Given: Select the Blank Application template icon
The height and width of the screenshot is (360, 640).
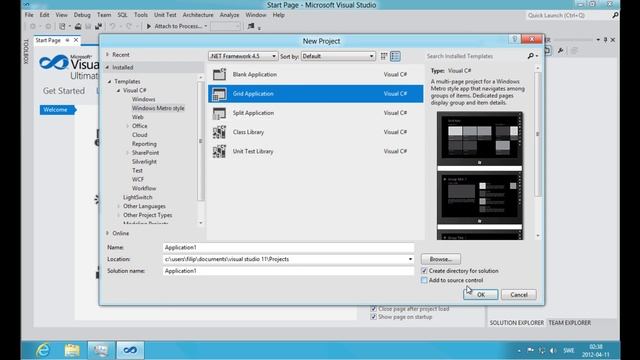Looking at the screenshot, I should pos(219,74).
